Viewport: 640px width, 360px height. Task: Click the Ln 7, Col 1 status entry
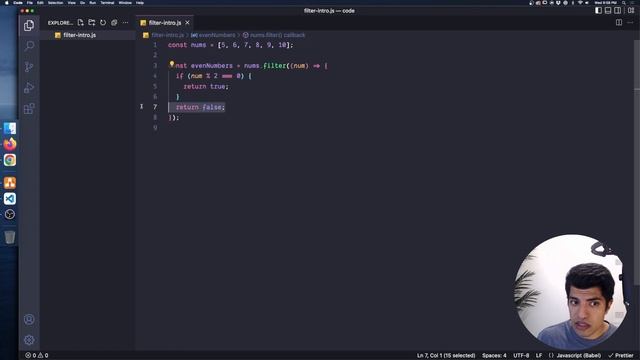click(446, 355)
